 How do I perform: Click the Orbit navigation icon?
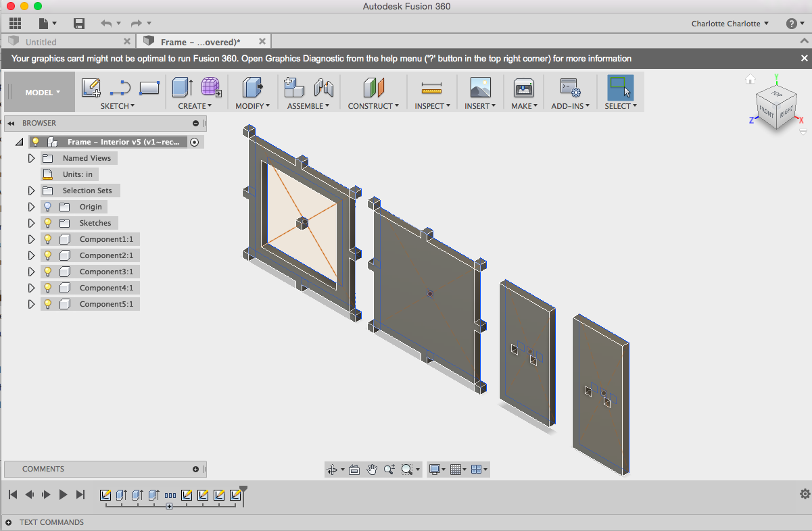[332, 470]
